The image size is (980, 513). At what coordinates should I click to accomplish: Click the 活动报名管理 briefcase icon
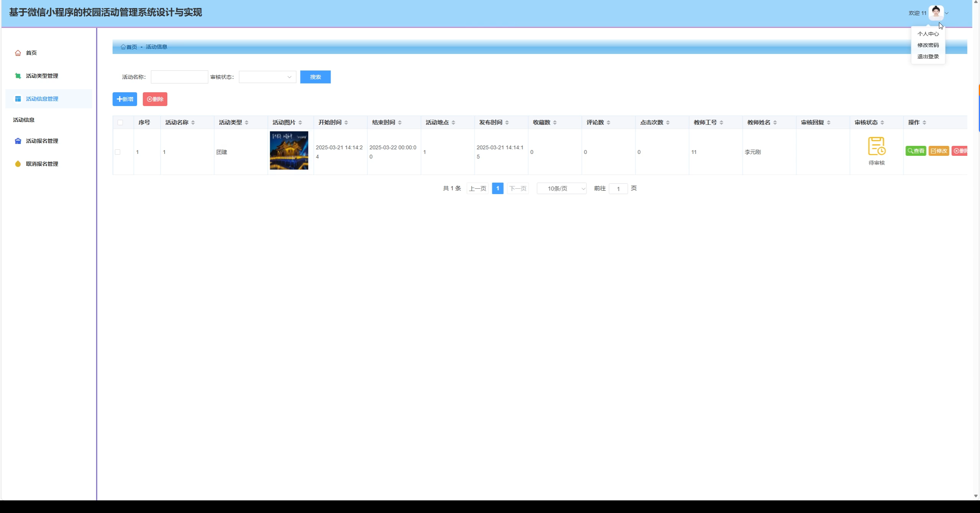tap(18, 141)
